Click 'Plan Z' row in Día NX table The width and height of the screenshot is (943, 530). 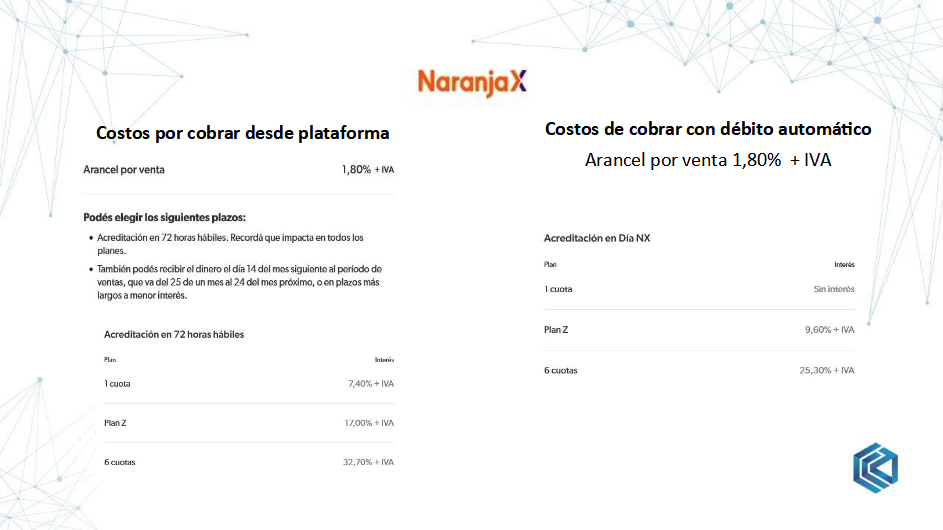[699, 330]
